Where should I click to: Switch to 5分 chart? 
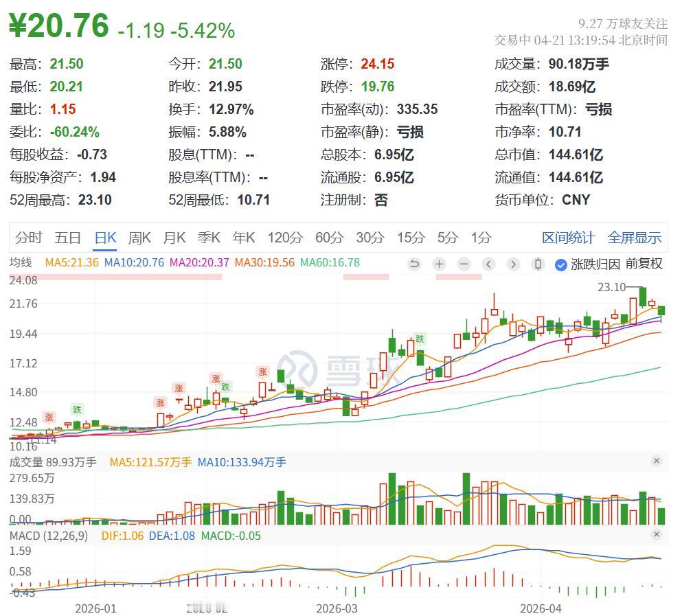pyautogui.click(x=448, y=238)
